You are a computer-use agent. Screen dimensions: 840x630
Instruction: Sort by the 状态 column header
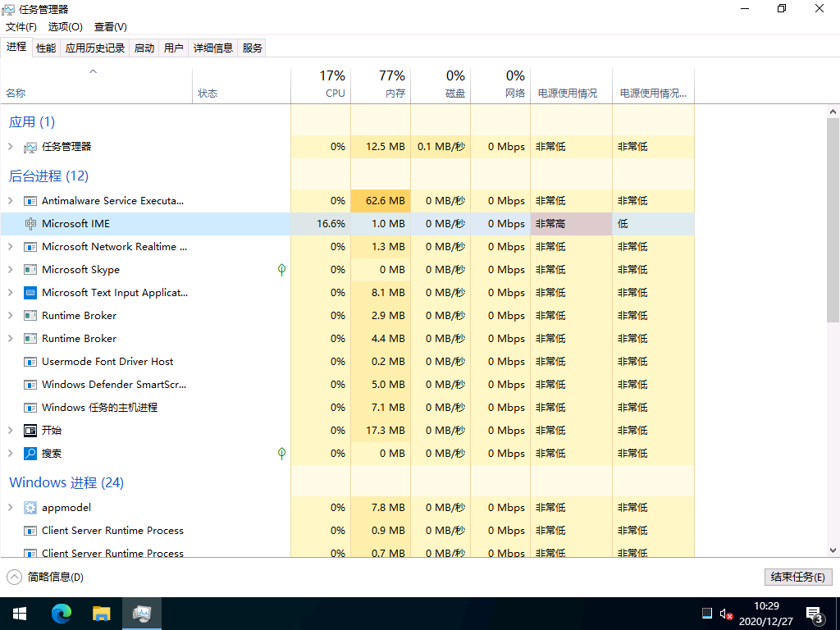[x=242, y=85]
